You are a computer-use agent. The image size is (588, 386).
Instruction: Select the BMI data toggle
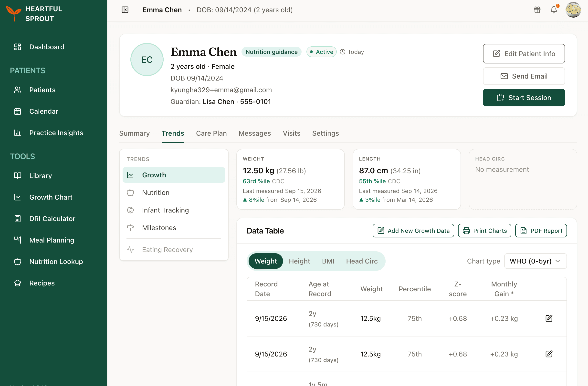point(328,261)
